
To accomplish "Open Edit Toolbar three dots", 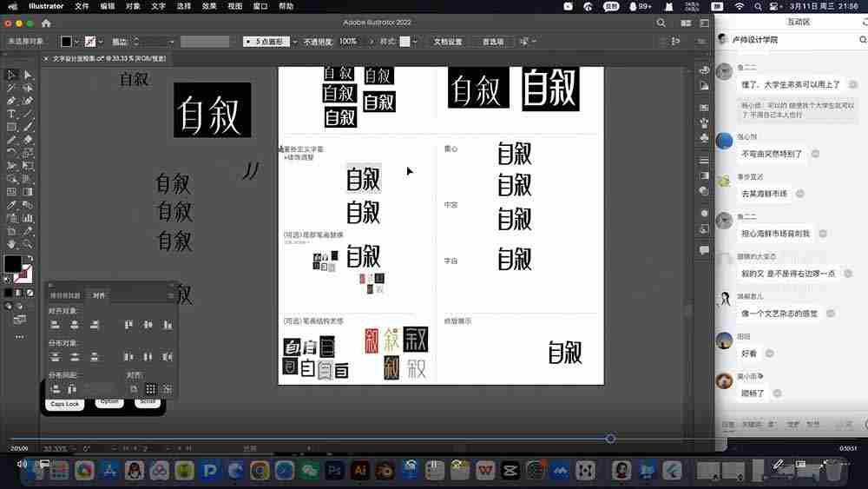I will [19, 337].
